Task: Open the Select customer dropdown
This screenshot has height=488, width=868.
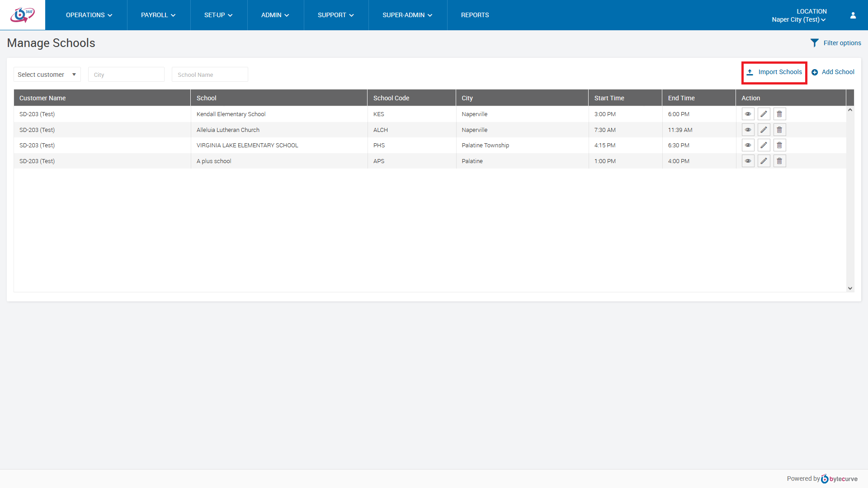Action: coord(47,75)
